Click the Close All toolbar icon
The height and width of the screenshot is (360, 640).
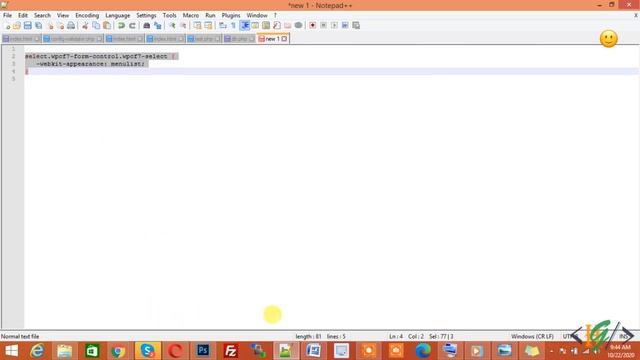pos(60,26)
